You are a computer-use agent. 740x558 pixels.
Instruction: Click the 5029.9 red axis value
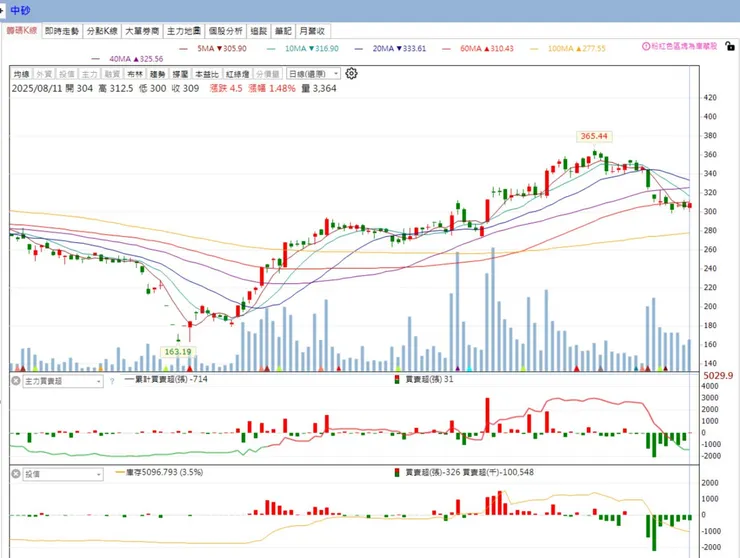tap(718, 376)
